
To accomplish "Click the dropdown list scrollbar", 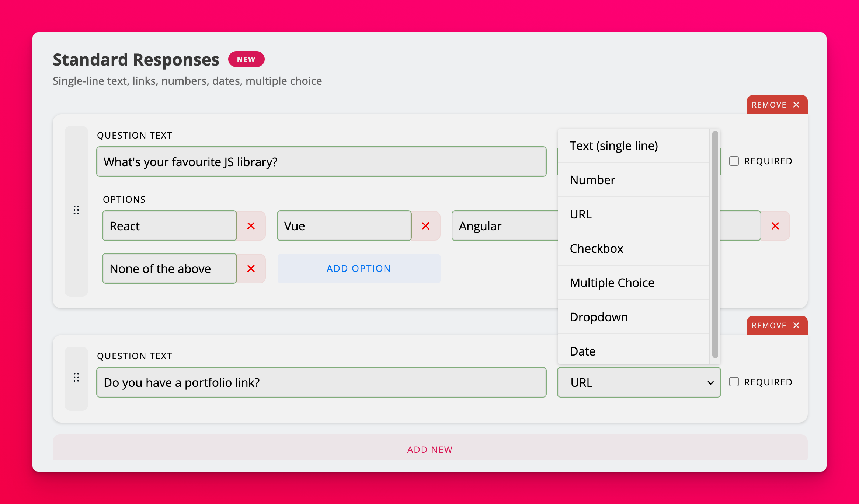I will [715, 243].
